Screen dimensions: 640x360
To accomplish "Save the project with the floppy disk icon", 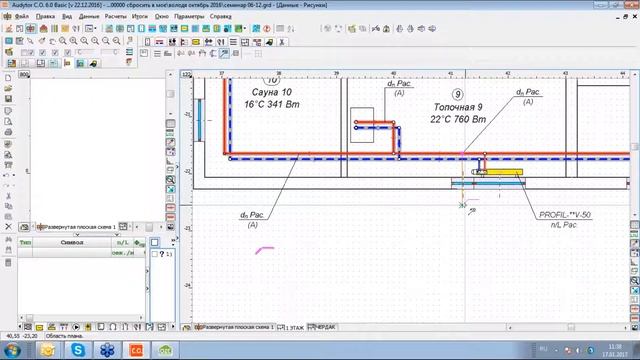I will 8,99.
